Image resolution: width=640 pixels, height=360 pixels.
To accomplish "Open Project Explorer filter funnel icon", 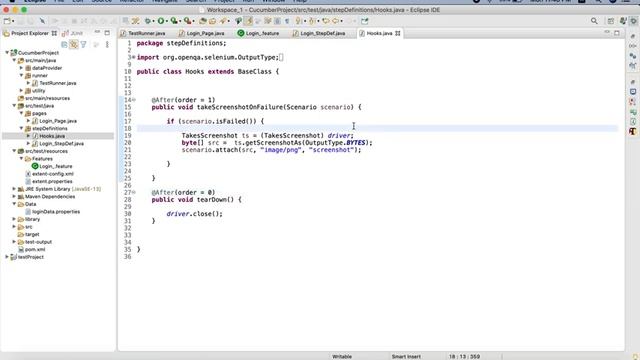I will coord(83,44).
